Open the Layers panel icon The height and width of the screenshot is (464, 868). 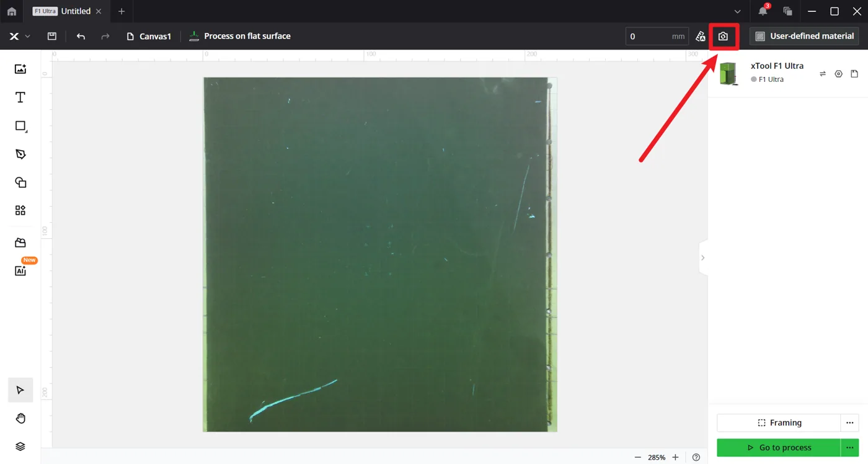point(20,447)
